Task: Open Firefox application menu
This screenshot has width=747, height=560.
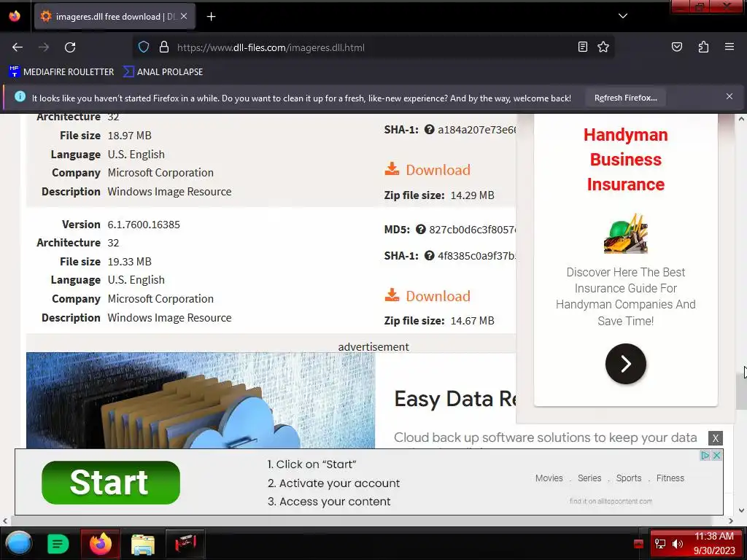Action: [x=729, y=47]
